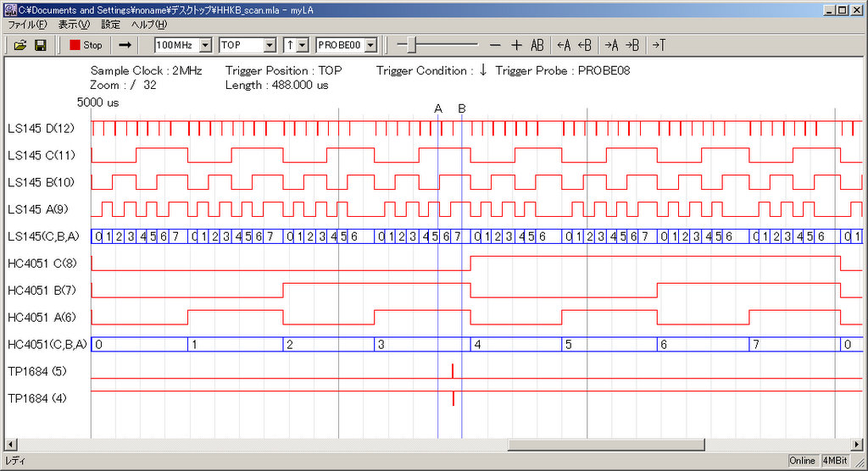Expand the 100MHz sample clock dropdown
Screen dimensions: 868x471
(205, 45)
